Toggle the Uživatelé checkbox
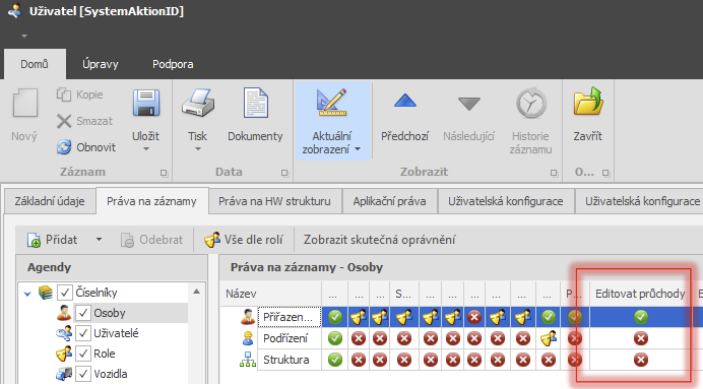Screen dimensions: 703x389 pyautogui.click(x=83, y=333)
